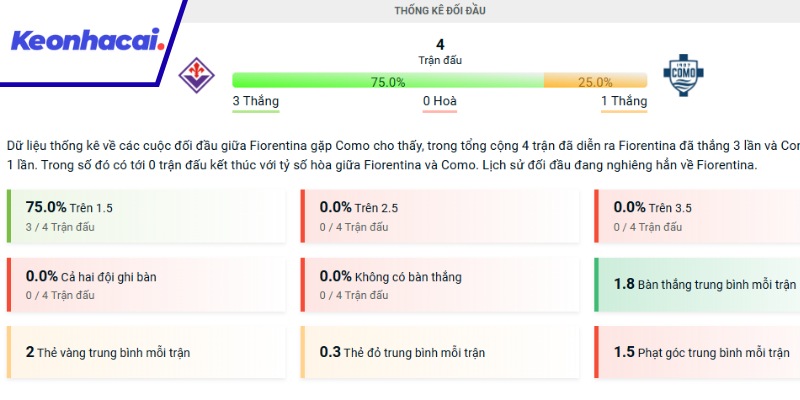Click the 3 Thắng label
Viewport: 800px width, 400px height.
(x=255, y=101)
